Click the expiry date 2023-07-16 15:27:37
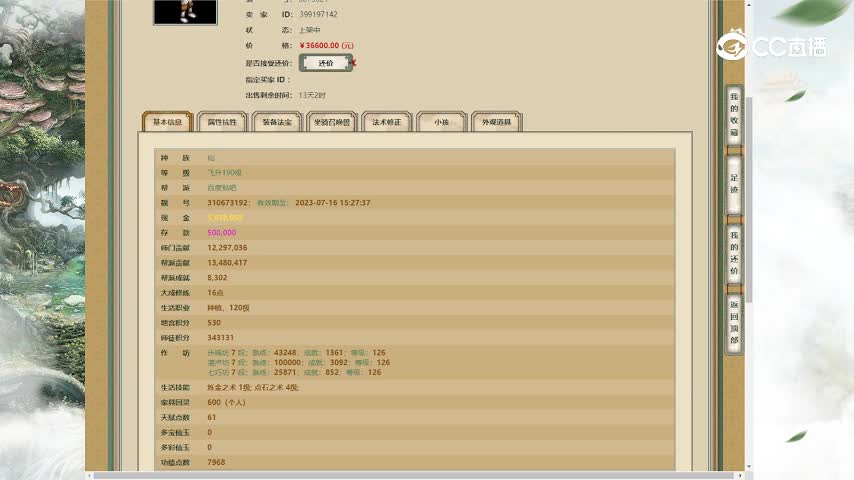The image size is (854, 480). (x=333, y=203)
